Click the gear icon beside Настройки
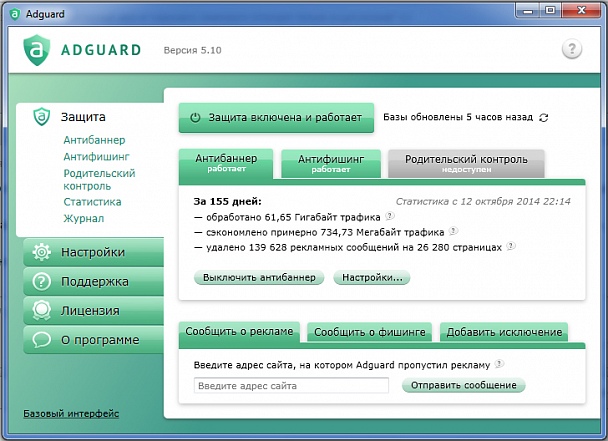The width and height of the screenshot is (608, 441). pos(41,252)
